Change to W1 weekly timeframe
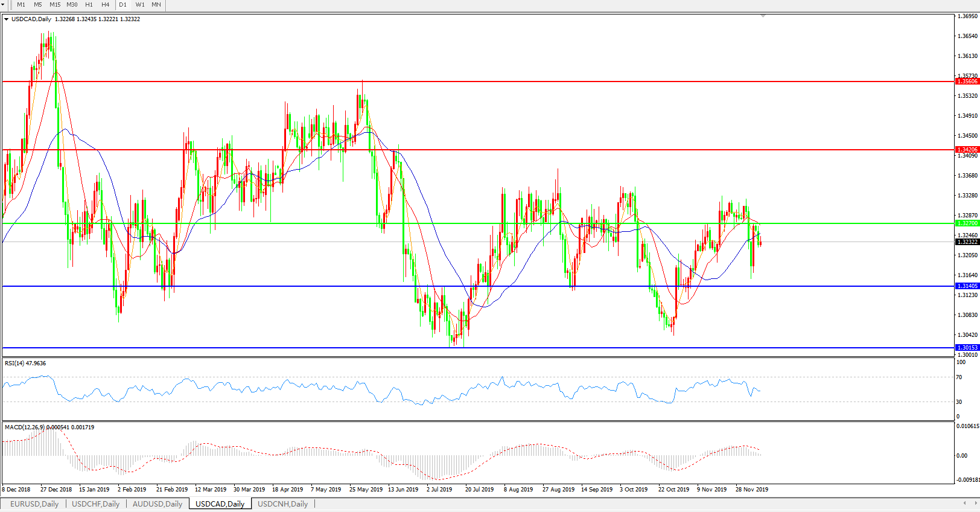Viewport: 980px width, 512px height. [140, 5]
